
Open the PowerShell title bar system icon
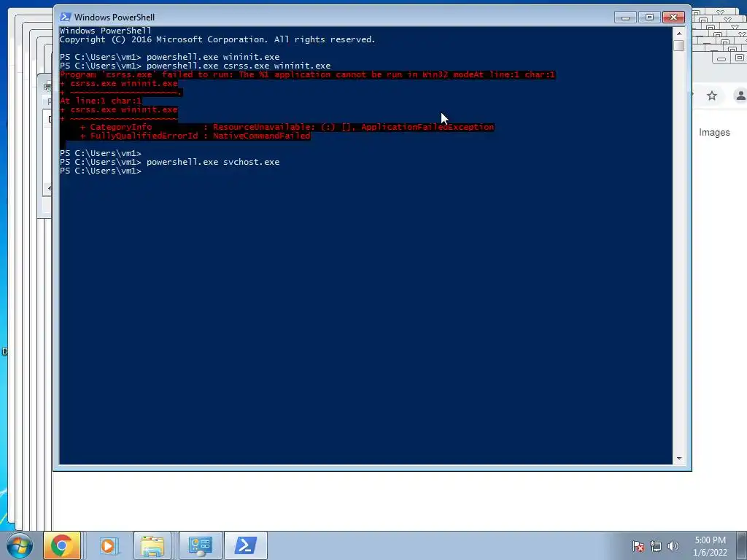point(65,17)
